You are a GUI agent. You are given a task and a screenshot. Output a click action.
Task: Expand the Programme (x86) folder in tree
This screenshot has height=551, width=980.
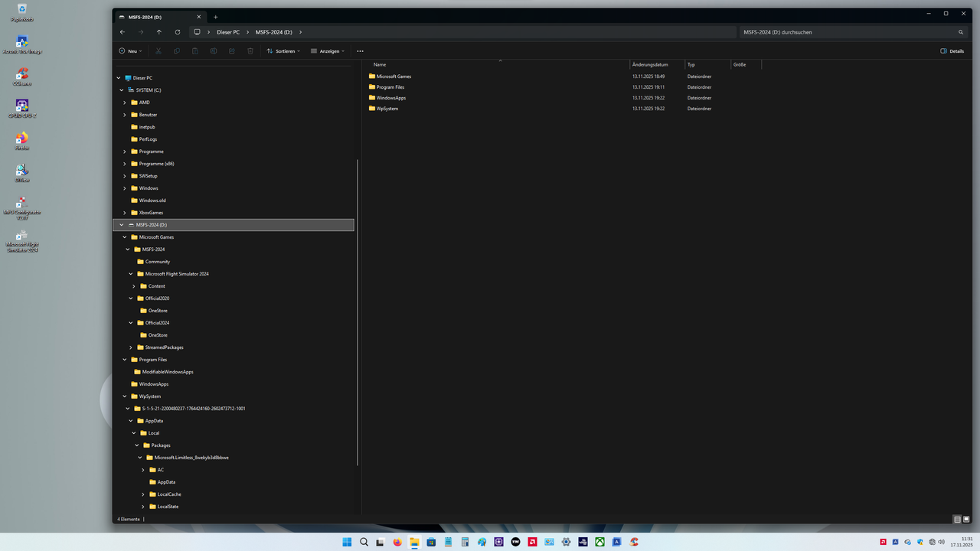125,164
